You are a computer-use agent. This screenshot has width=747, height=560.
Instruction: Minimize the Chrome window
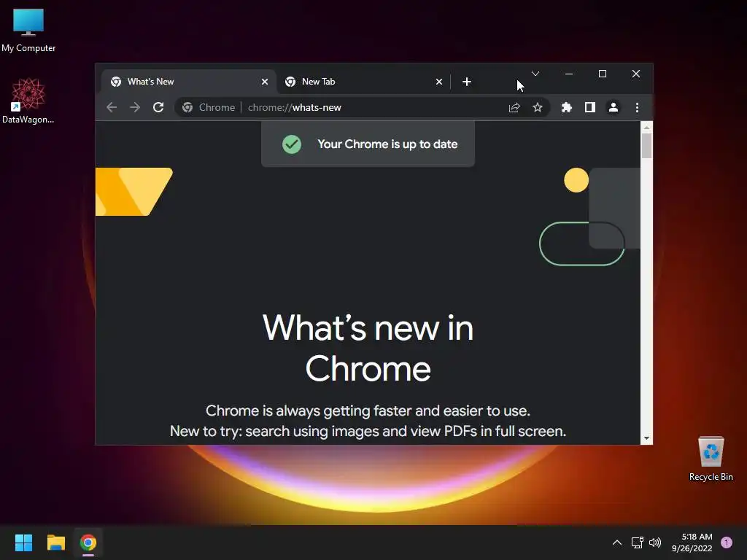click(569, 74)
